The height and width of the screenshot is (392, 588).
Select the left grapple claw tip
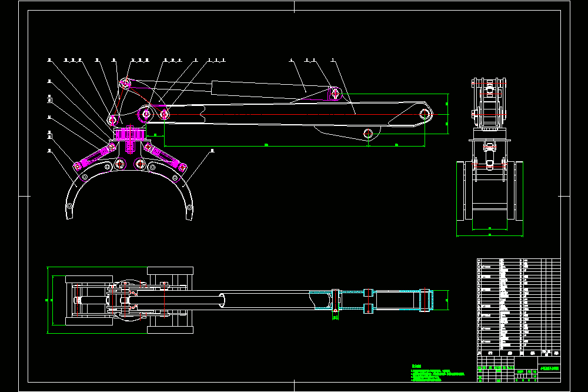click(x=70, y=215)
